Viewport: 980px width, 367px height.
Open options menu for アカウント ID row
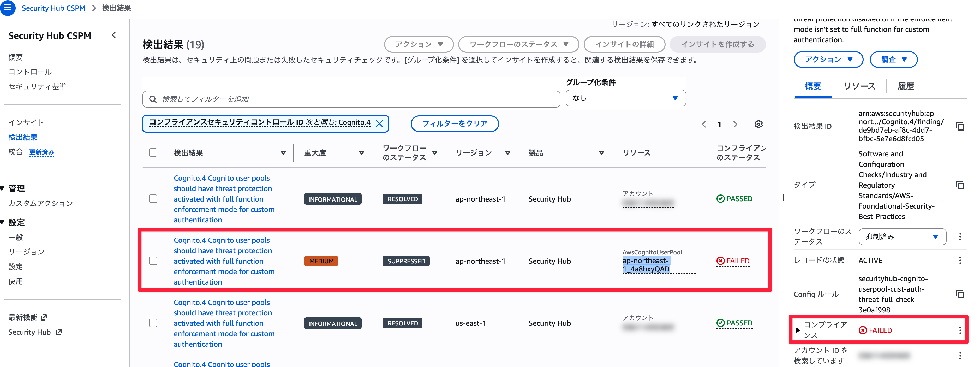960,356
